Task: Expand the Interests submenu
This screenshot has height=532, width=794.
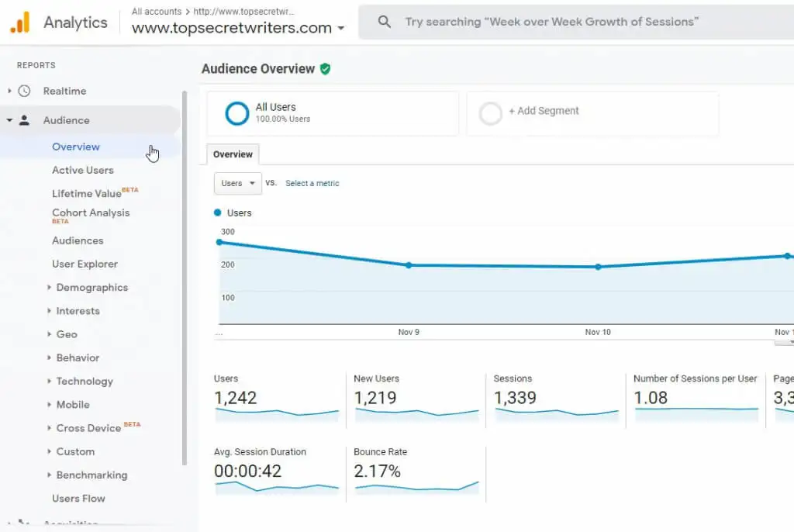Action: coord(49,310)
